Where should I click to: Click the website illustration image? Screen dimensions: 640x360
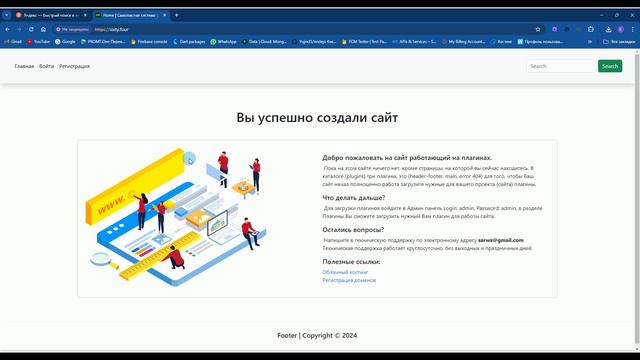tap(176, 217)
